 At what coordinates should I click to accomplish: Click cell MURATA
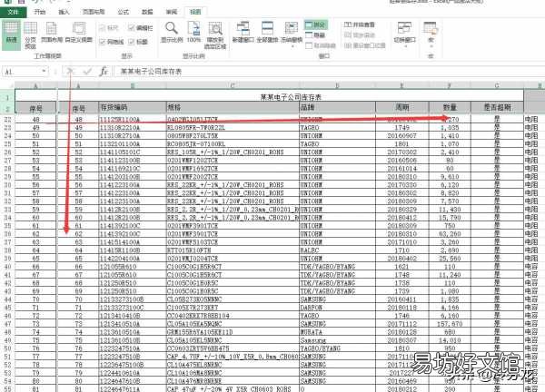tap(338, 332)
